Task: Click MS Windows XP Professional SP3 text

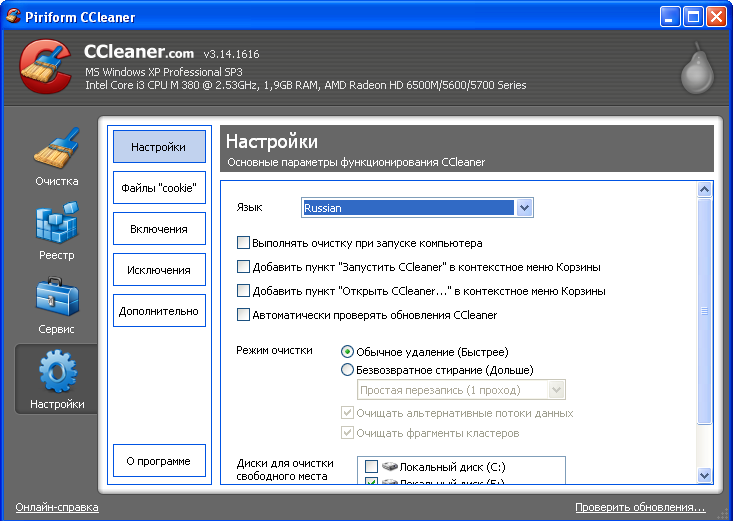Action: [x=164, y=72]
